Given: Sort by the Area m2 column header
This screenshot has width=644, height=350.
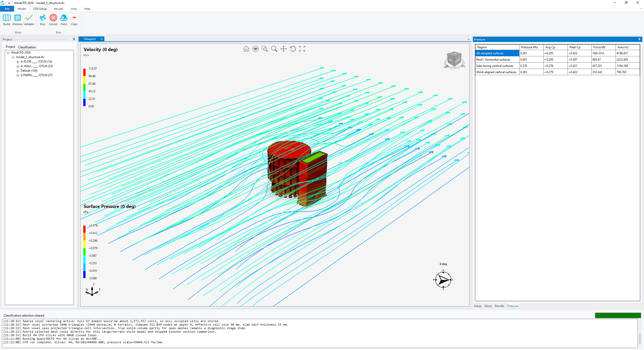Looking at the screenshot, I should point(627,47).
